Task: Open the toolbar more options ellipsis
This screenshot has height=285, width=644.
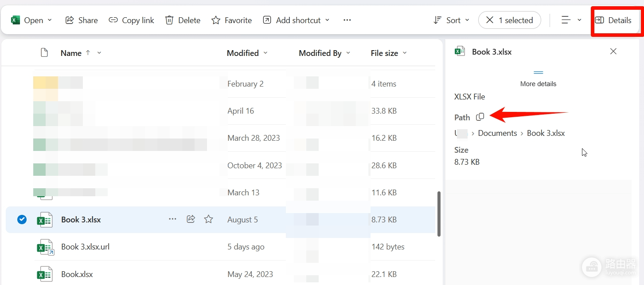Action: coord(347,20)
